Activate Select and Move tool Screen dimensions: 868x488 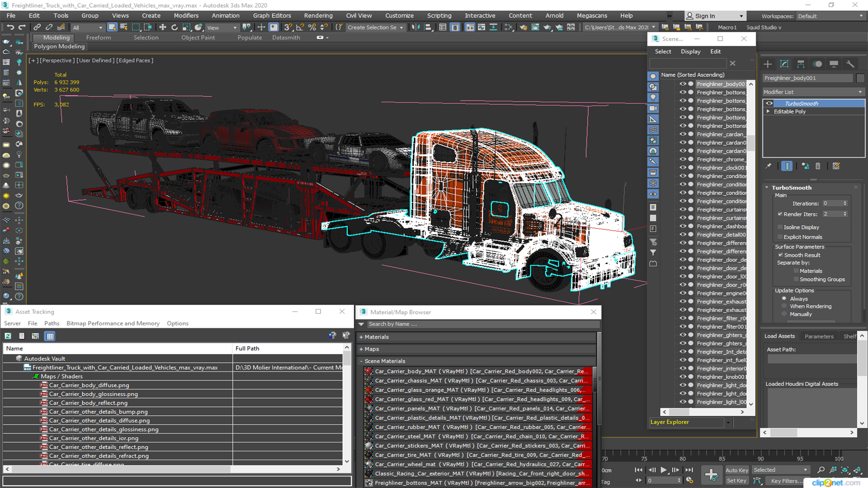(163, 28)
